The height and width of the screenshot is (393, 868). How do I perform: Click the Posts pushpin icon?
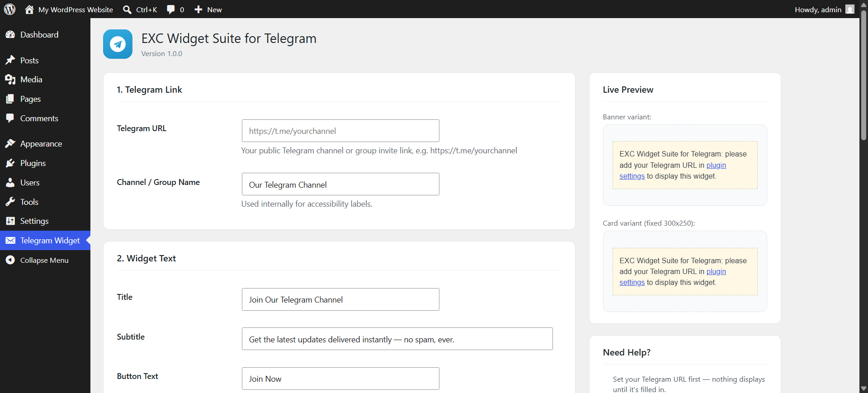coord(10,60)
